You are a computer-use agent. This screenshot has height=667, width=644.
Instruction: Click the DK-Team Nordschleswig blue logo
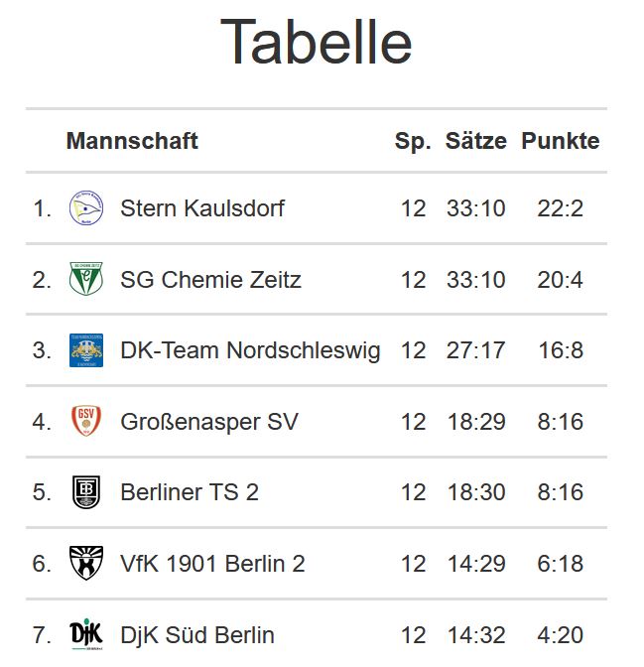[x=86, y=350]
